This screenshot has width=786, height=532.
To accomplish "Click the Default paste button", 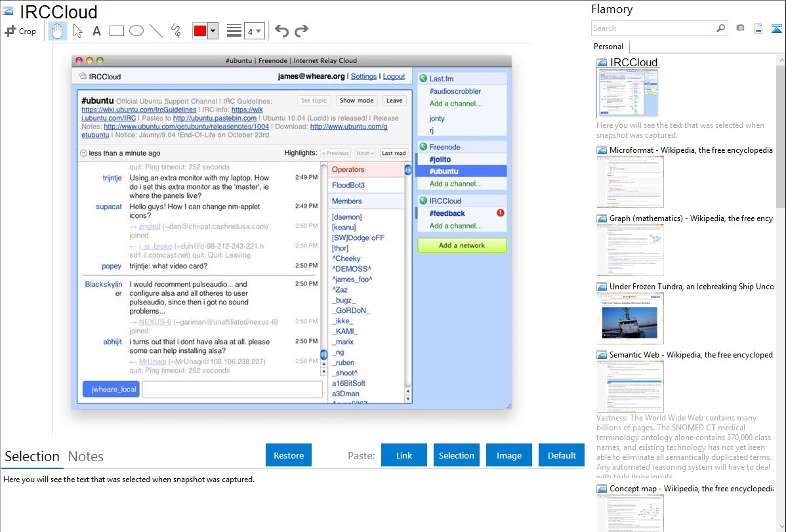I will pos(562,455).
